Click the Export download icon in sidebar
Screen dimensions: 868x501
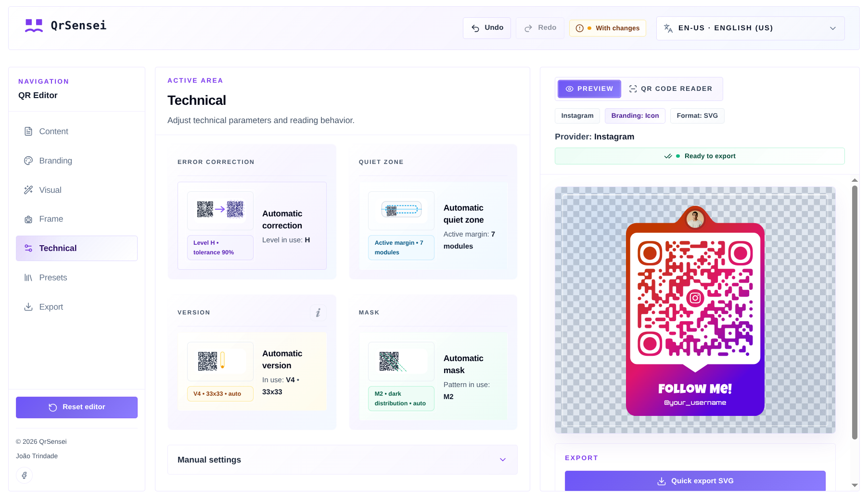point(28,307)
